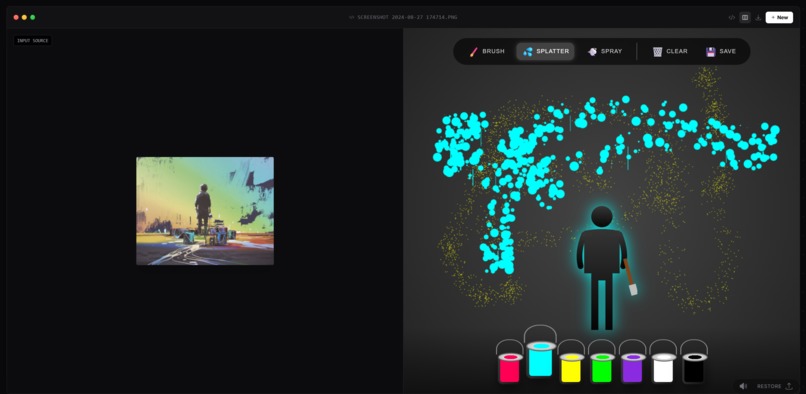The width and height of the screenshot is (806, 394).
Task: Open the input source painting thumbnail
Action: click(x=205, y=211)
